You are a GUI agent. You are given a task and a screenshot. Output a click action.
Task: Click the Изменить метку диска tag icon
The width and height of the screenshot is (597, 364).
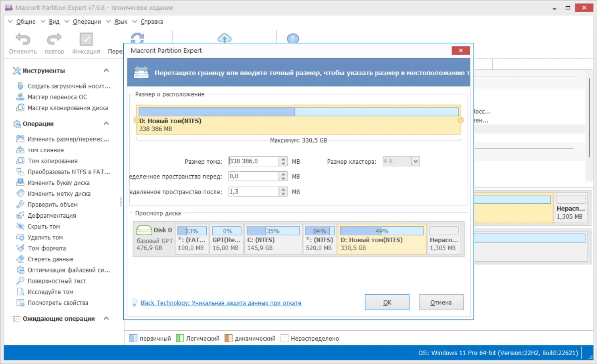pos(20,193)
